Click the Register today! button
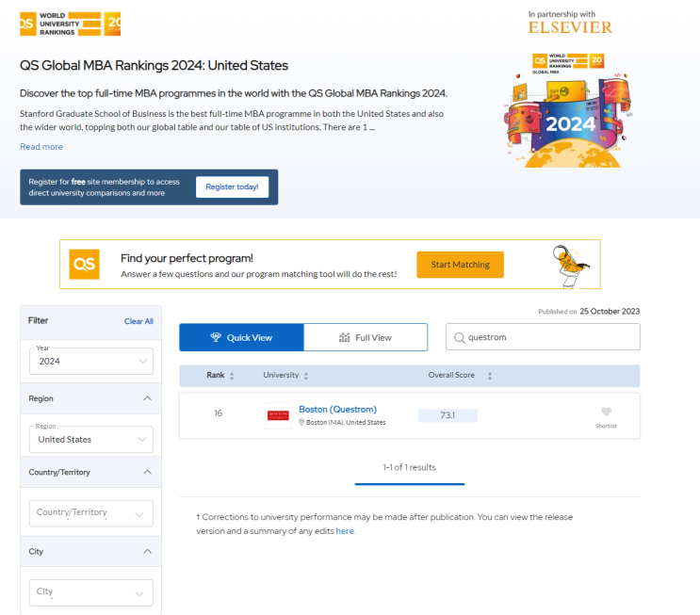 [232, 187]
